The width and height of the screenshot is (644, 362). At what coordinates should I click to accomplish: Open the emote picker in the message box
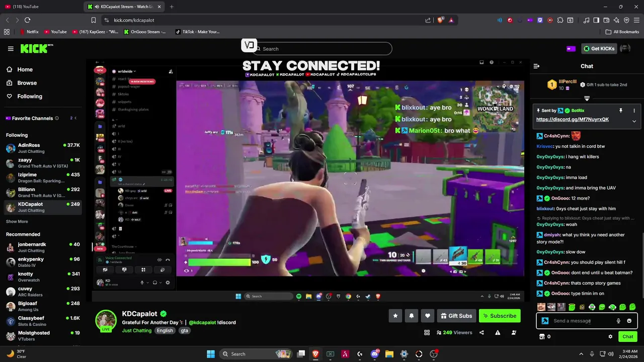(x=629, y=321)
